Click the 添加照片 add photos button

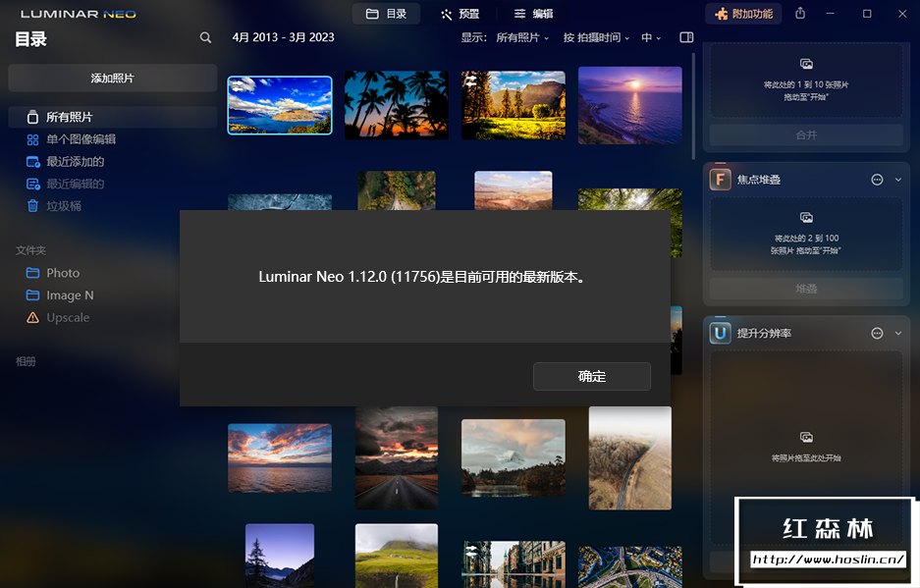coord(112,79)
